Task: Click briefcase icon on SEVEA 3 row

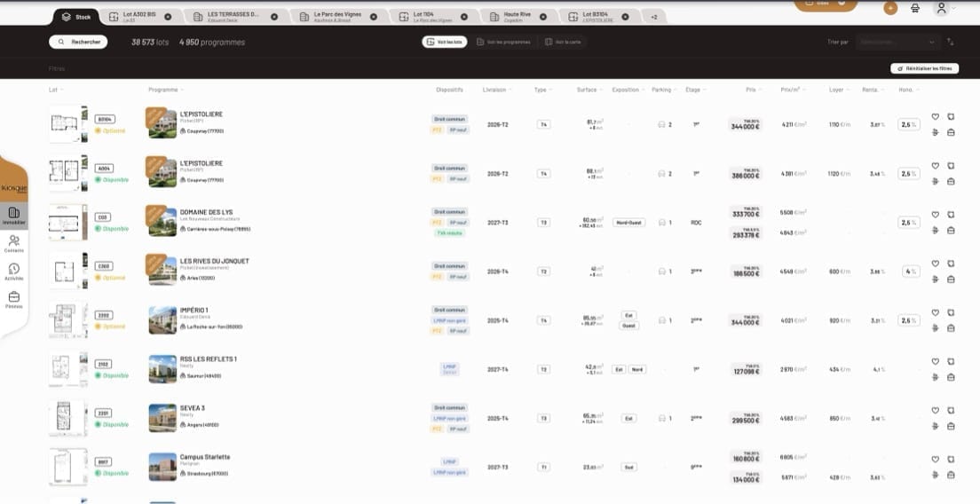Action: tap(951, 426)
